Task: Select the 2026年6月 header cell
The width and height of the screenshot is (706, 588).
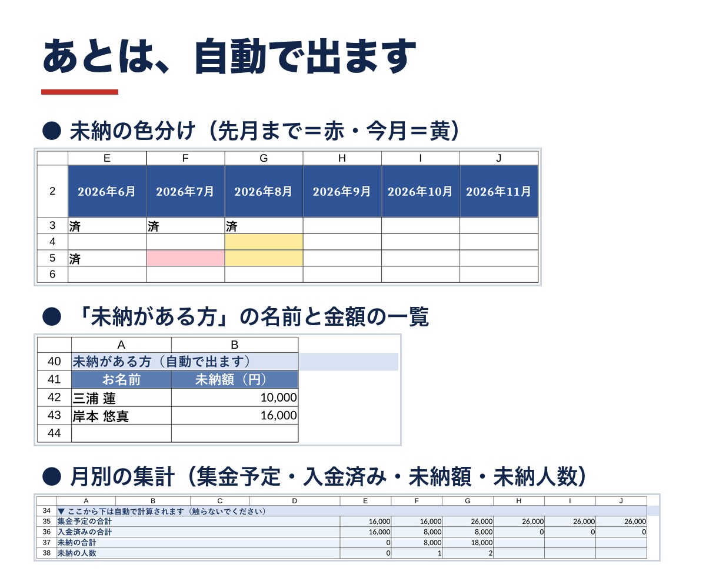Action: coord(107,191)
